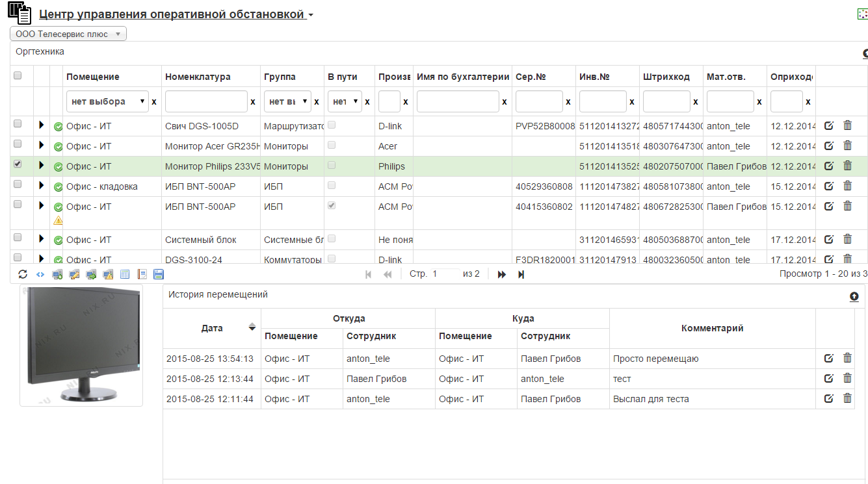Go to next page of the grid
868x484 pixels.
coord(502,274)
